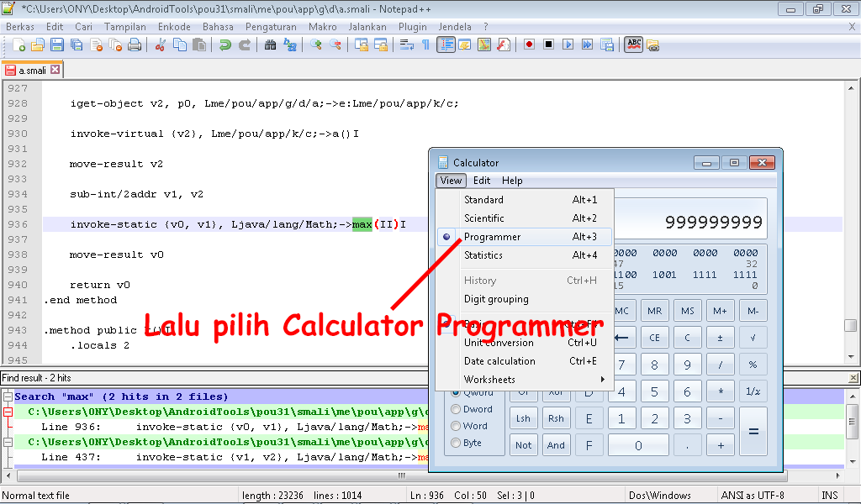Collapse first file result above Line 936
This screenshot has height=504, width=861.
8,412
